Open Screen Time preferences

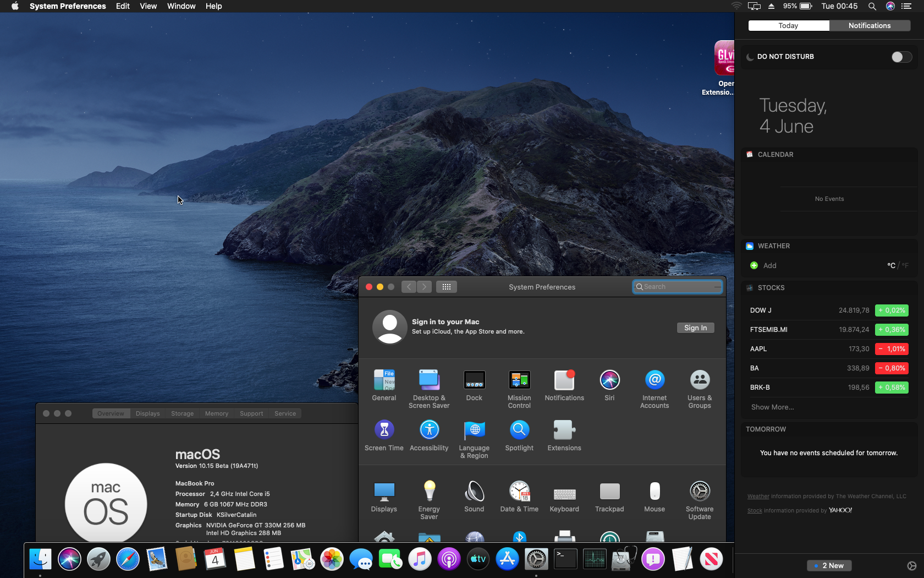tap(384, 435)
